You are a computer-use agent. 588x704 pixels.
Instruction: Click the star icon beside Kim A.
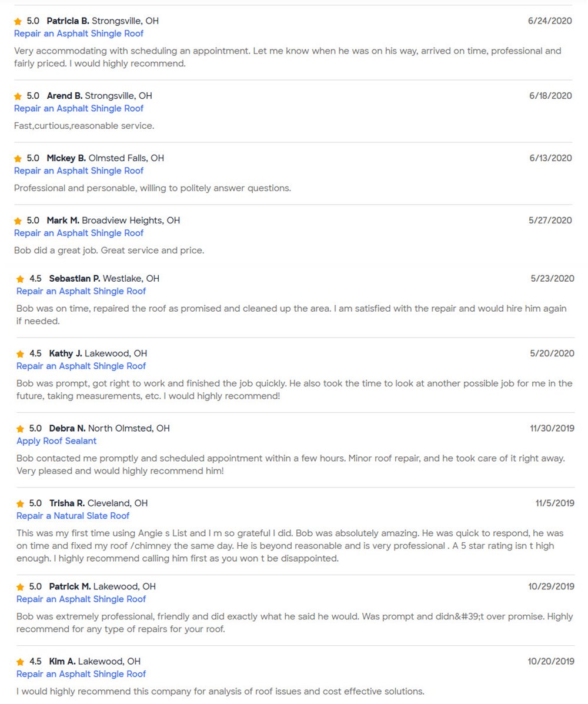click(21, 662)
